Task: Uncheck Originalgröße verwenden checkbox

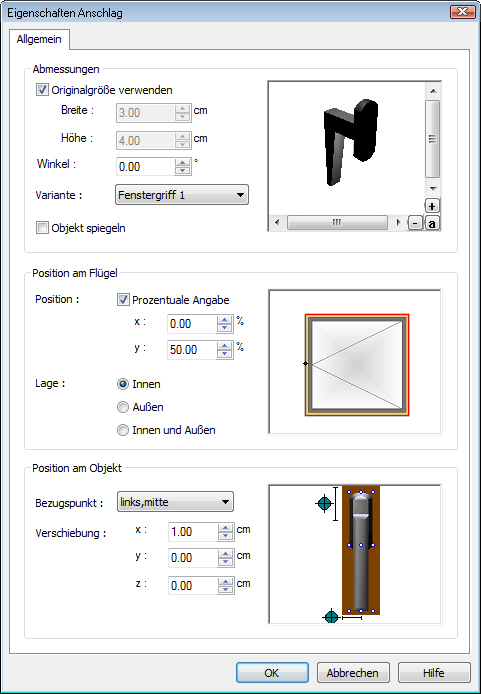Action: pos(42,90)
